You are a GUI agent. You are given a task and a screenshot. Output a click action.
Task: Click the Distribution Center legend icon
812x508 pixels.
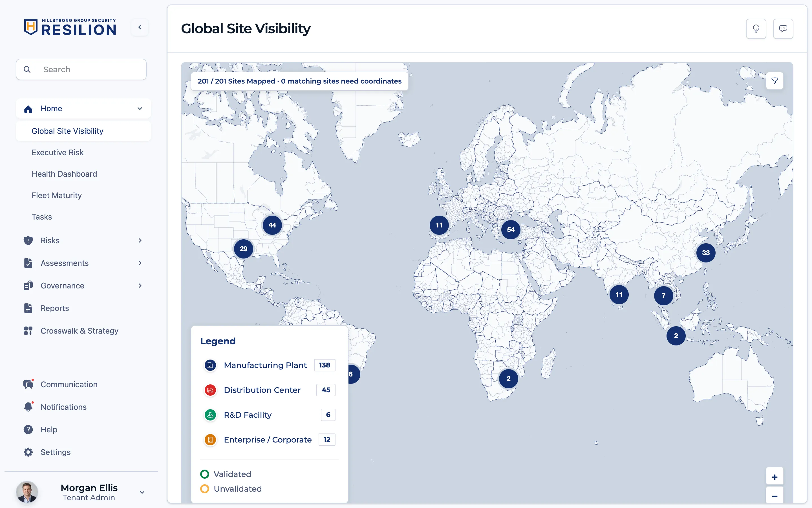click(x=210, y=390)
